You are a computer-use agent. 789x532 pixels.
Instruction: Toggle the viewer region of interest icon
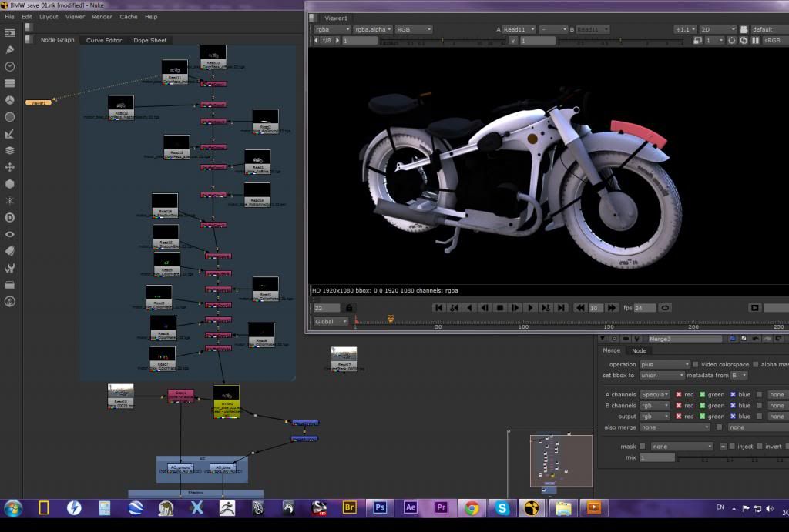(x=732, y=40)
